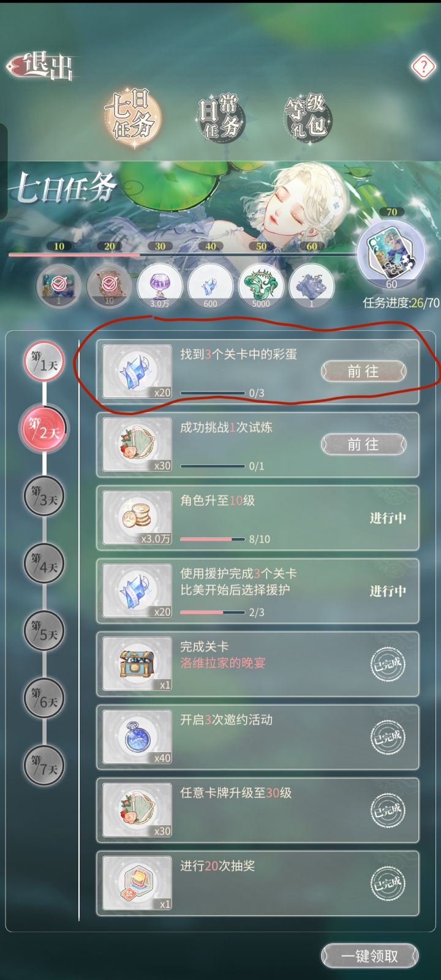441x980 pixels.
Task: Select day 第3天 in the sidebar
Action: point(45,497)
